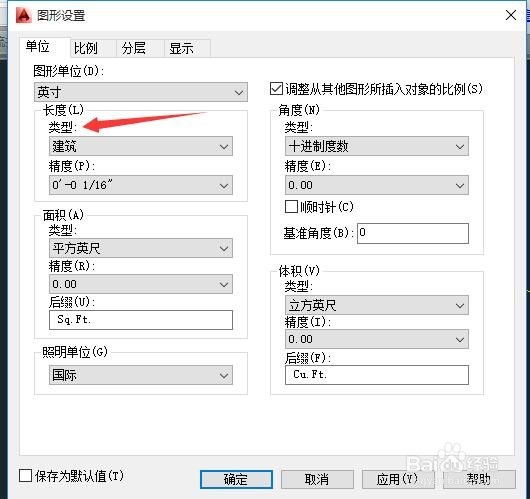Enable the 顺时针(C) checkbox

tap(291, 207)
